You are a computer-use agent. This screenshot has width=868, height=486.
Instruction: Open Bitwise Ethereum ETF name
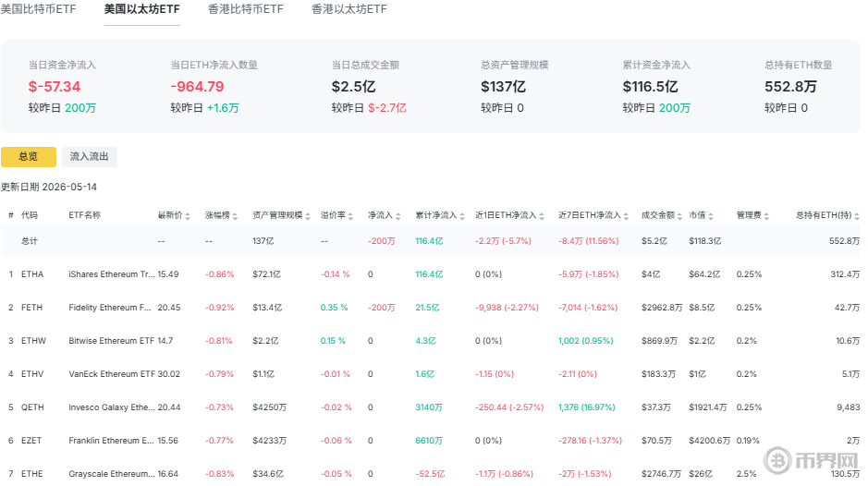pyautogui.click(x=111, y=340)
